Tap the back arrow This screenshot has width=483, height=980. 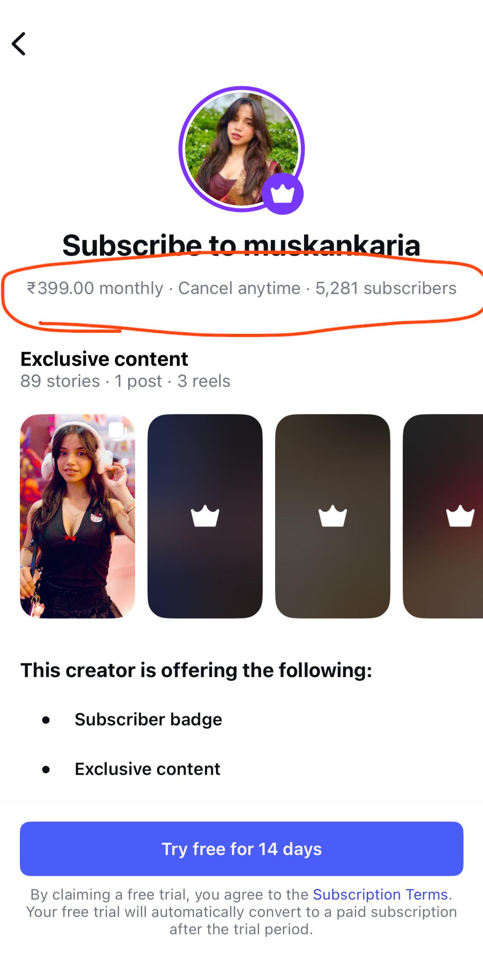[x=19, y=44]
